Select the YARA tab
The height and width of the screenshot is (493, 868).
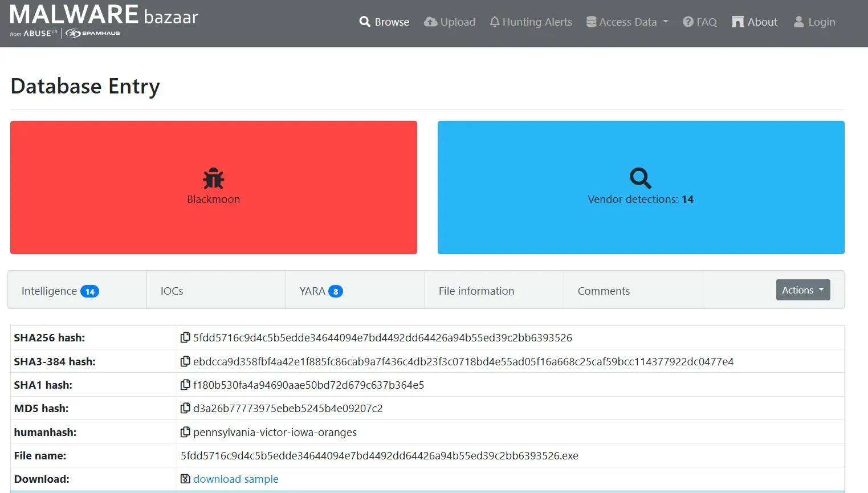pyautogui.click(x=321, y=291)
